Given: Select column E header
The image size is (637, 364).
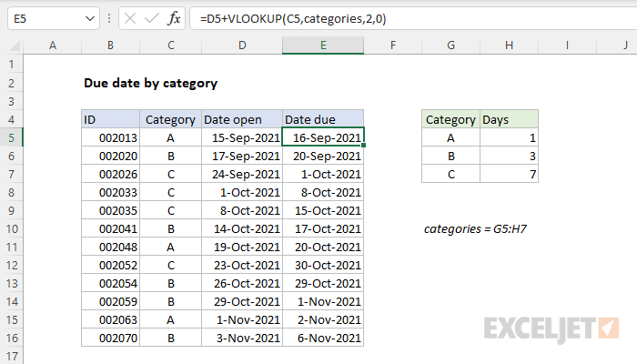Looking at the screenshot, I should coord(323,45).
